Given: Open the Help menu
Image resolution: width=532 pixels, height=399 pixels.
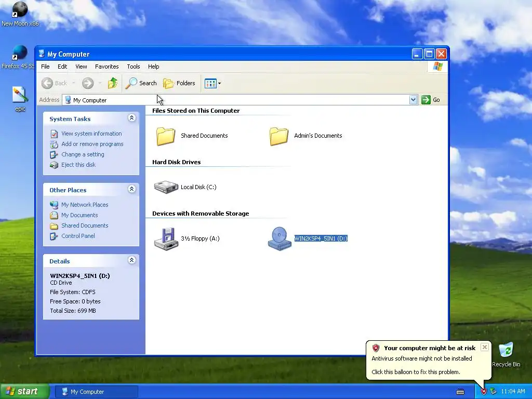Looking at the screenshot, I should [x=153, y=66].
